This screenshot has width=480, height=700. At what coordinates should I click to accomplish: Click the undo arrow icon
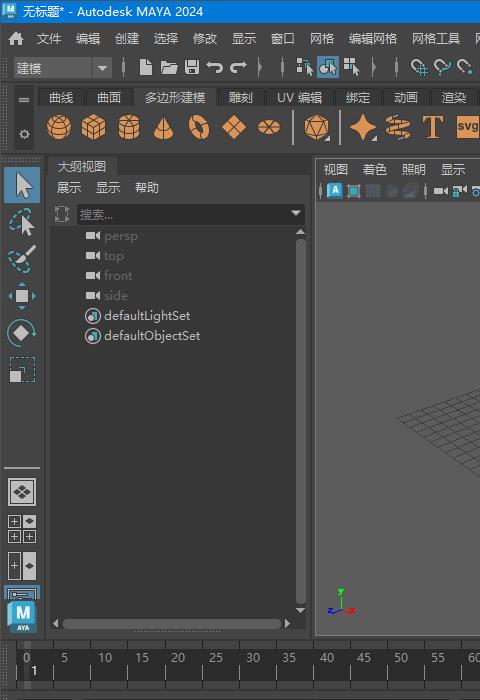click(x=215, y=67)
